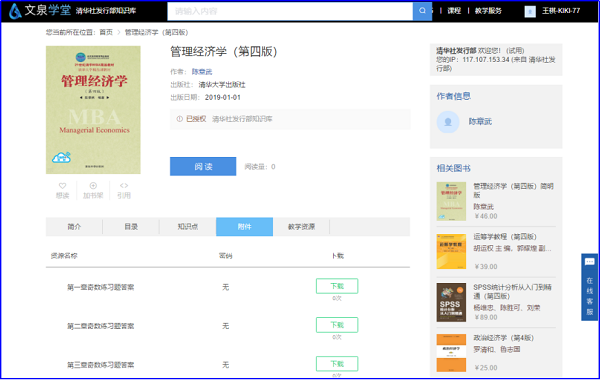This screenshot has height=380, width=600.
Task: Click the 加书架 plus icon
Action: [93, 186]
